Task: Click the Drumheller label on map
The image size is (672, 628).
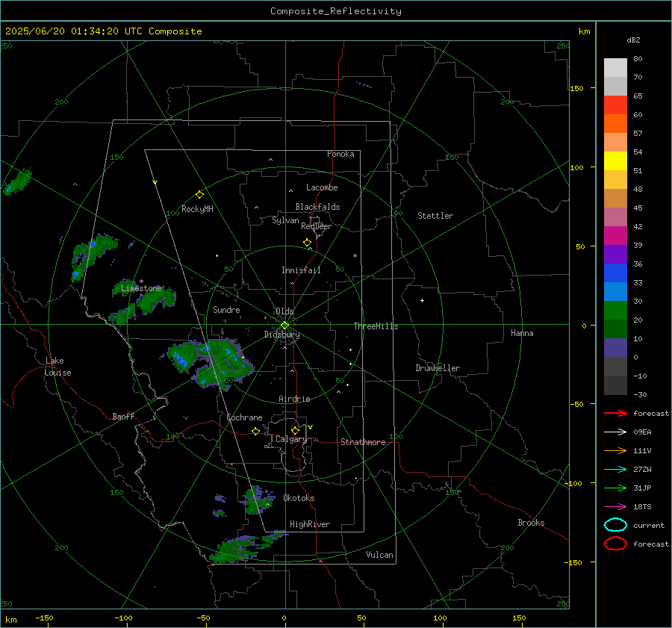Action: tap(438, 368)
